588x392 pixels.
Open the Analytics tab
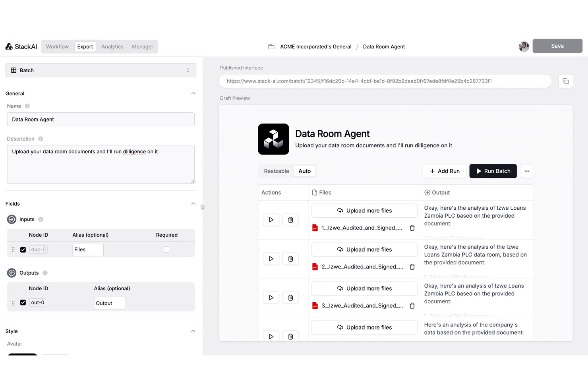(112, 46)
